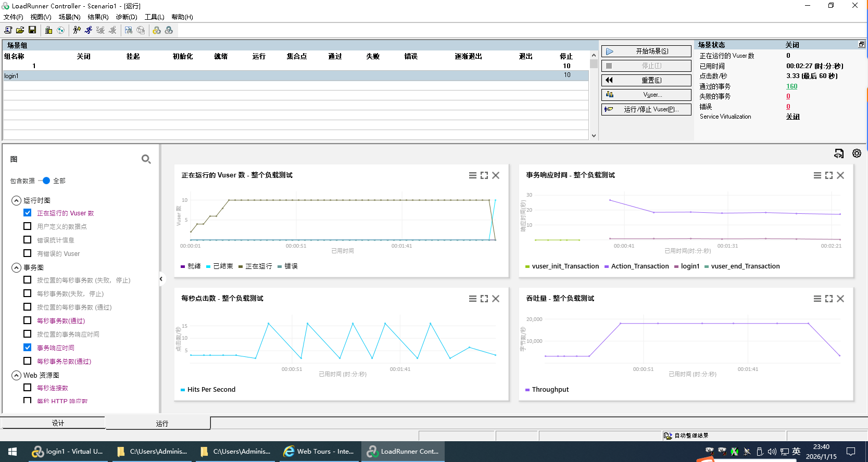Open hamburger menu of 事务响应时间 graph
868x462 pixels.
(x=817, y=175)
